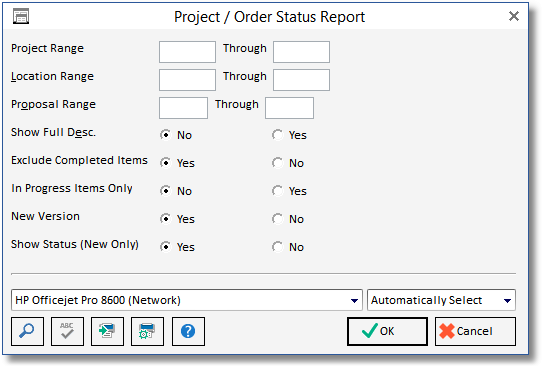Click the first Proposal Range field

coord(183,108)
